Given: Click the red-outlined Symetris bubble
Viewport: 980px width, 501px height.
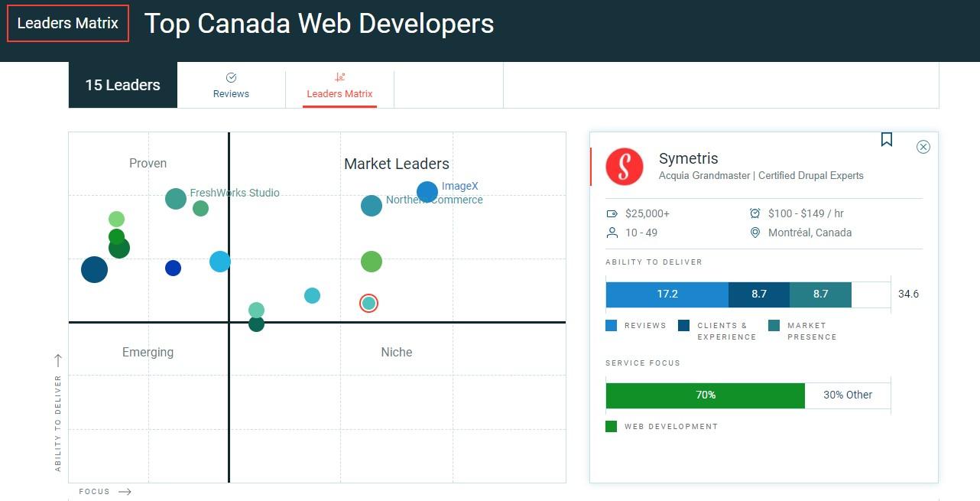Looking at the screenshot, I should pyautogui.click(x=369, y=303).
